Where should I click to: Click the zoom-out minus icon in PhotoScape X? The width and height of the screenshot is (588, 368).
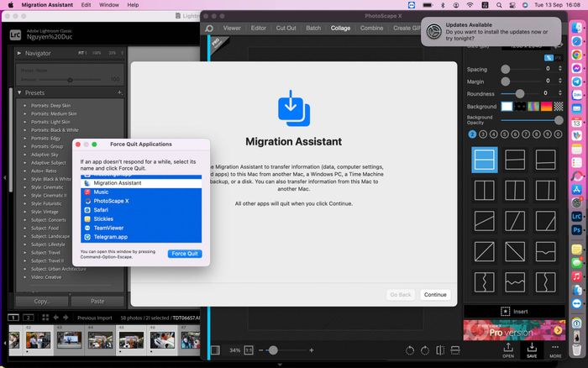(260, 350)
